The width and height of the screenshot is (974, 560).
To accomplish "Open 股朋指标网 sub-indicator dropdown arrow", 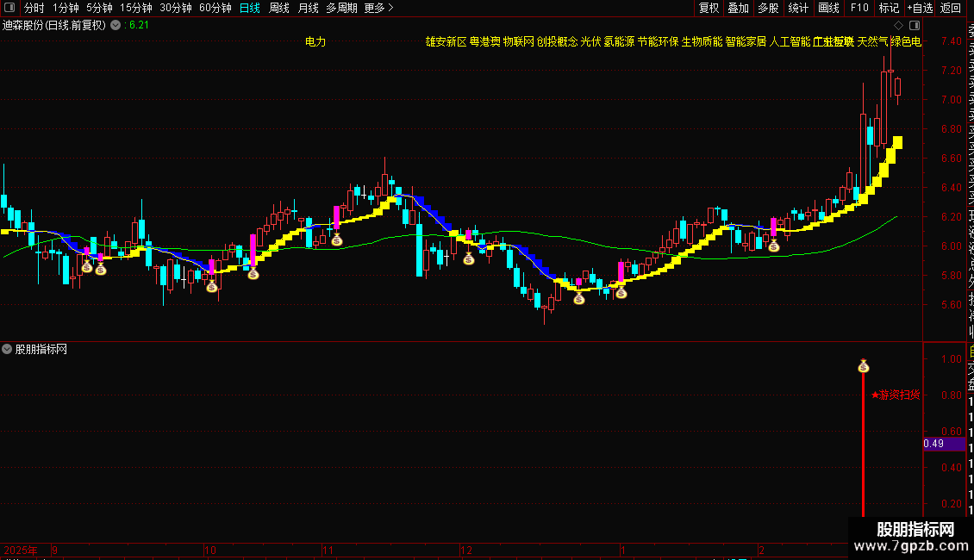I will [7, 349].
